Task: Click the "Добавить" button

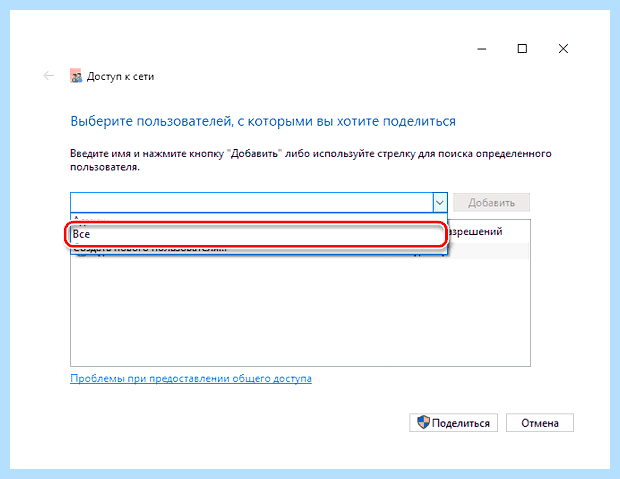Action: [x=491, y=203]
